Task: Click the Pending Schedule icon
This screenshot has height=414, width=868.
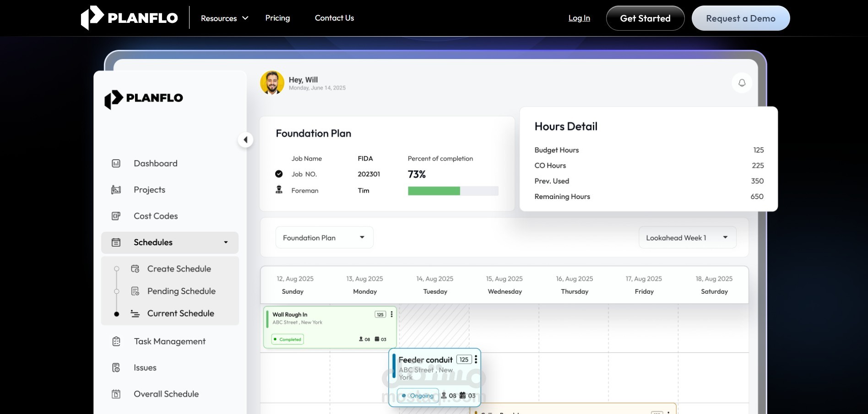Action: (x=135, y=291)
